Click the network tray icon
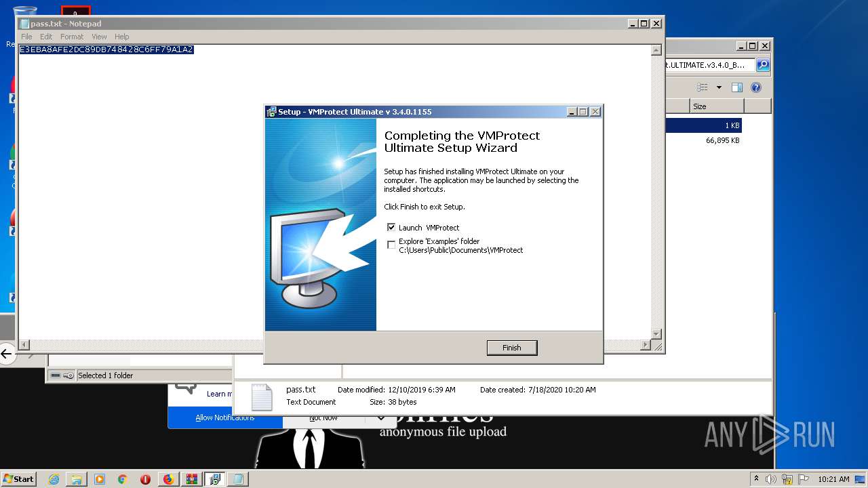Screen dimensions: 868x488 [787, 479]
